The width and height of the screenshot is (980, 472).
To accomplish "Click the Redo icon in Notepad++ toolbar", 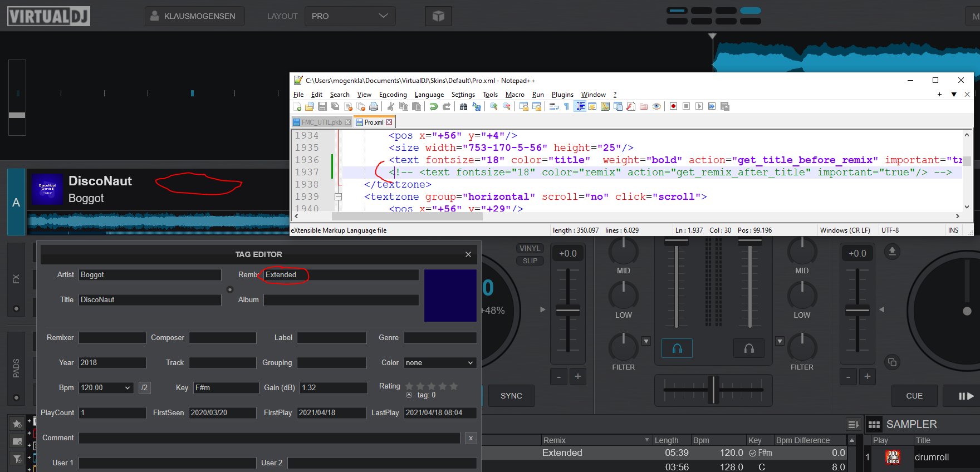I will [x=446, y=106].
